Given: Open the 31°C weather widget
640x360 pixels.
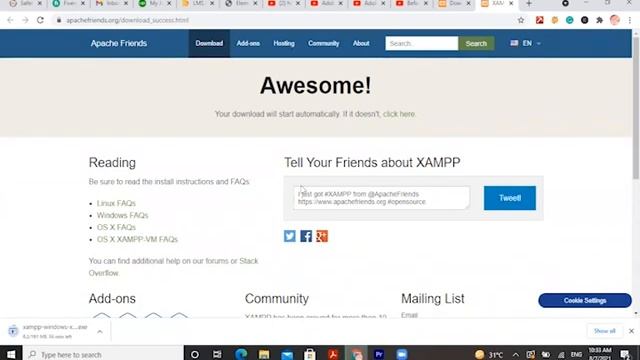Looking at the screenshot, I should 489,355.
